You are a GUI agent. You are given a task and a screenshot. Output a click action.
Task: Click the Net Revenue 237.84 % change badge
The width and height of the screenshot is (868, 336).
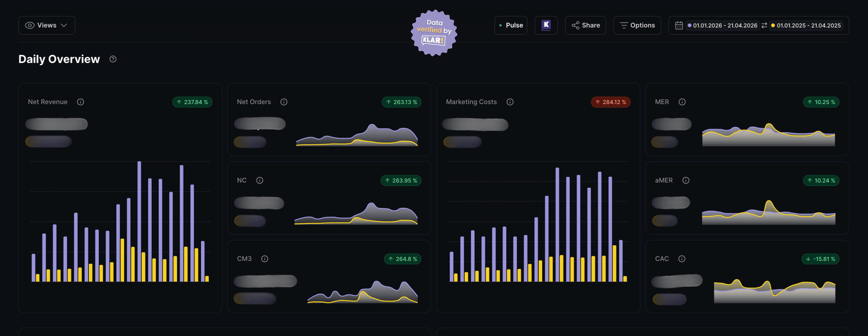pos(192,102)
